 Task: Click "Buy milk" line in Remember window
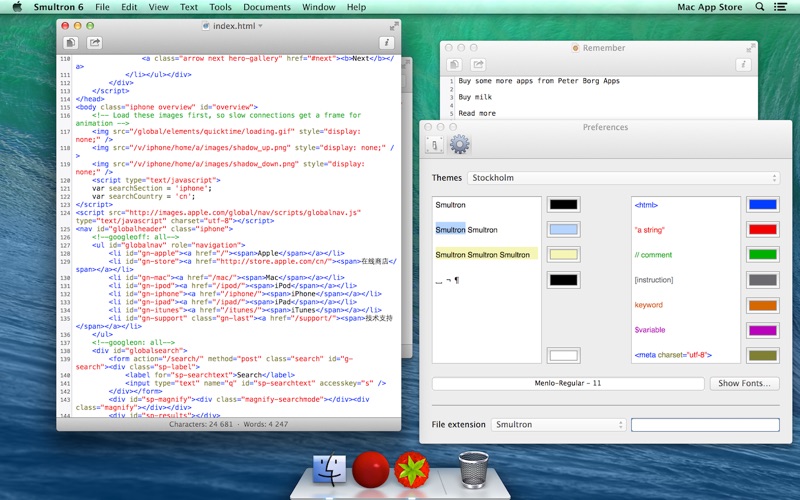[x=475, y=97]
